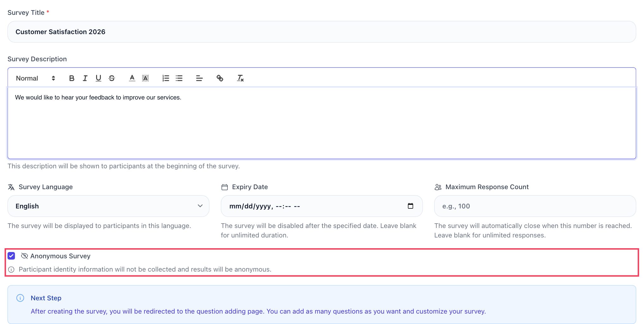The width and height of the screenshot is (644, 324).
Task: Open the Normal heading style dropdown
Action: pos(35,78)
